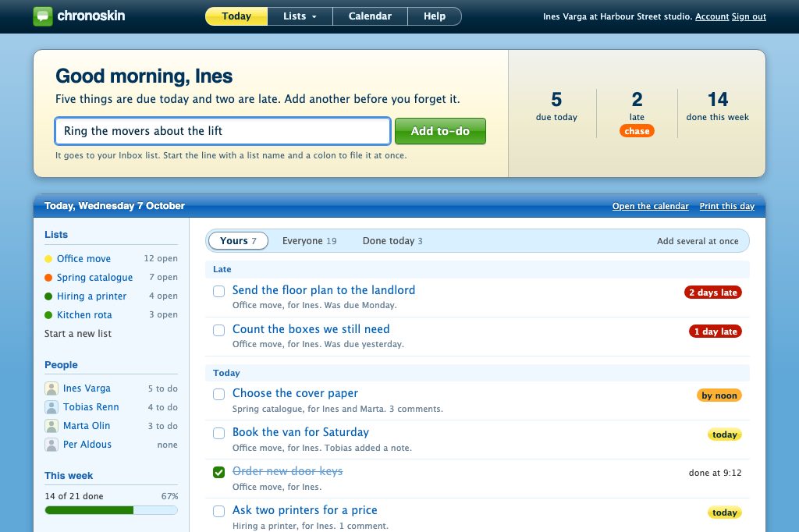
Task: Click the today badge on Ask two printers
Action: point(725,512)
